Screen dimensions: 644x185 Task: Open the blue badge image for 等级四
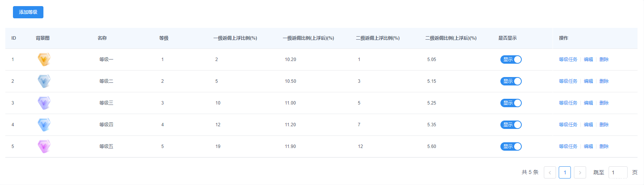pos(44,125)
